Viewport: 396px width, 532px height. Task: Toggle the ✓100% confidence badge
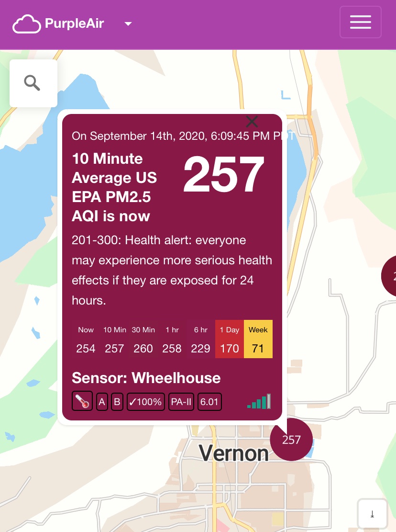tap(146, 402)
